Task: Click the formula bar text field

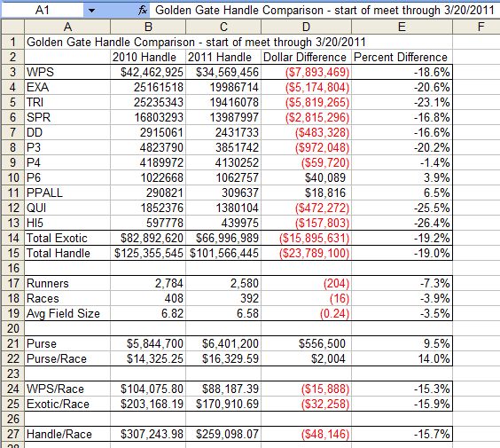Action: 324,11
